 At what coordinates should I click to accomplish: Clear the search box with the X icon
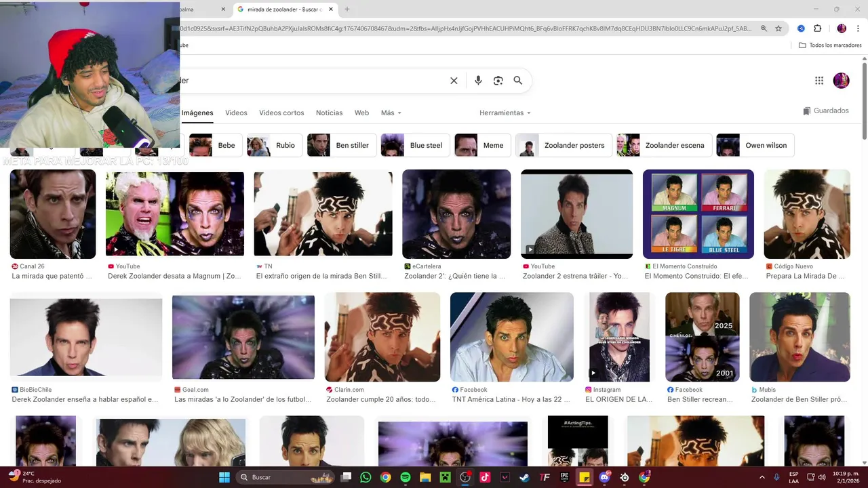(454, 81)
